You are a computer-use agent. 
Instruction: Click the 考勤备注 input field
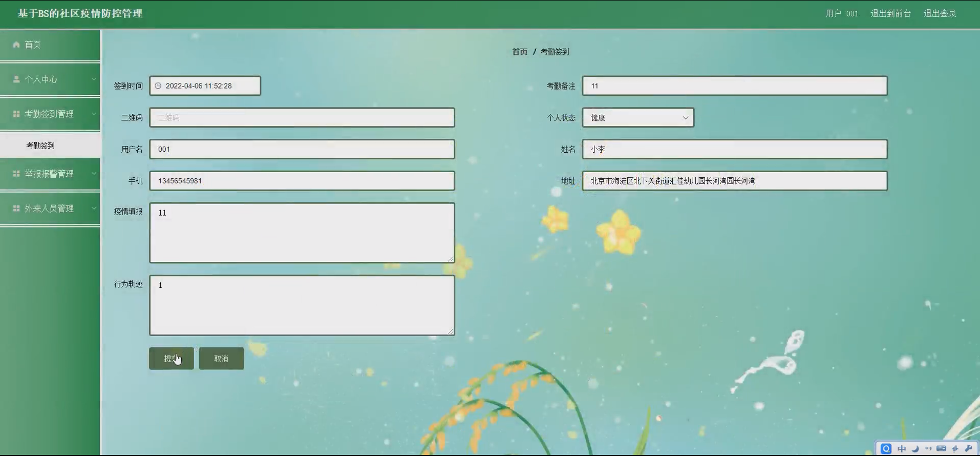click(x=735, y=86)
